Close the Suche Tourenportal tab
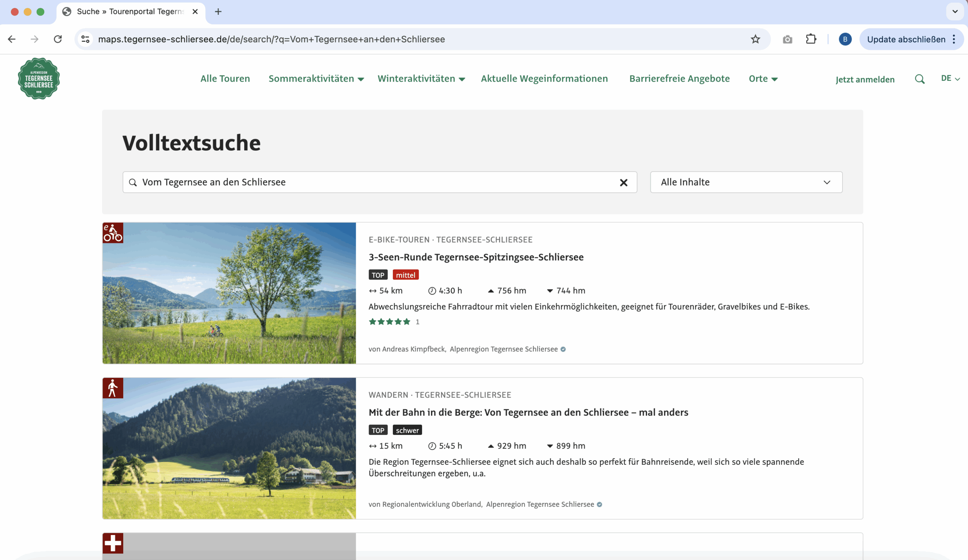Viewport: 968px width, 560px height. pos(195,11)
